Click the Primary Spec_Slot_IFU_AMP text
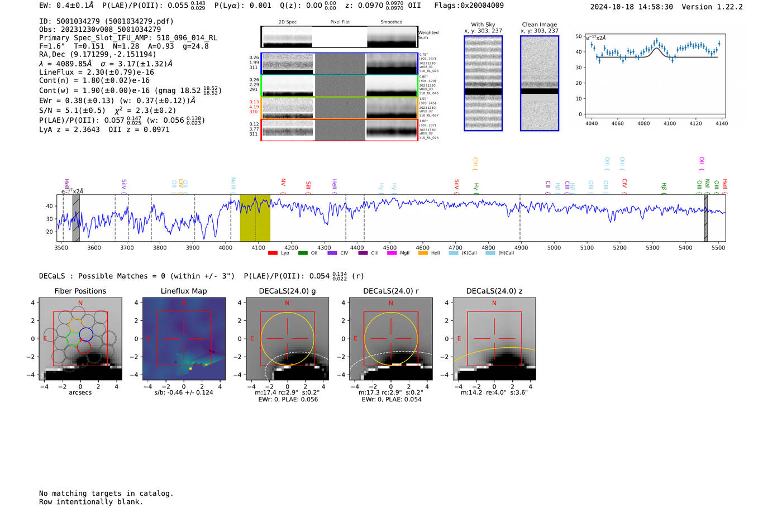This screenshot has height=532, width=782. 128,38
